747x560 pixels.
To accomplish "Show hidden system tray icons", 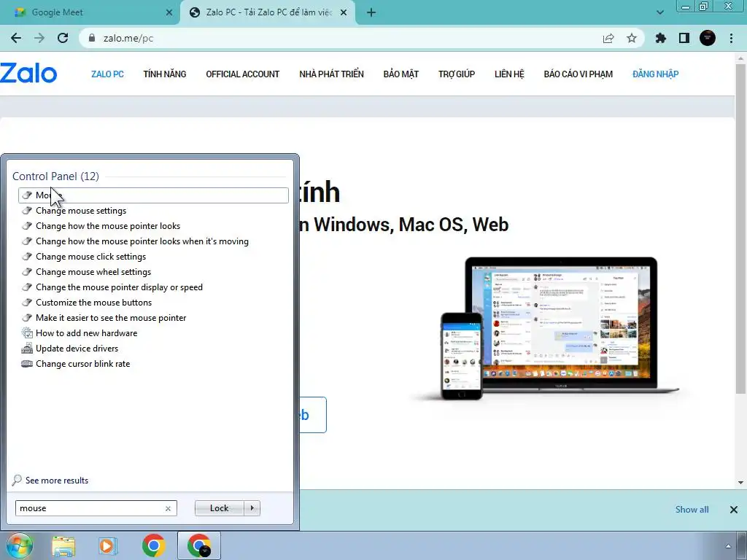I will click(x=727, y=546).
